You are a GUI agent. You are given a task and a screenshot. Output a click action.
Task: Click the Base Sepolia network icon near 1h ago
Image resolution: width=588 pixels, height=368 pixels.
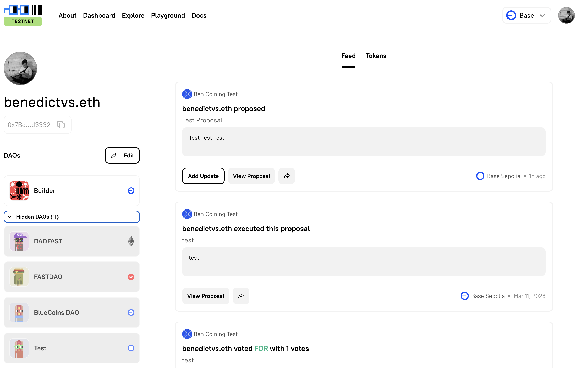tap(480, 176)
